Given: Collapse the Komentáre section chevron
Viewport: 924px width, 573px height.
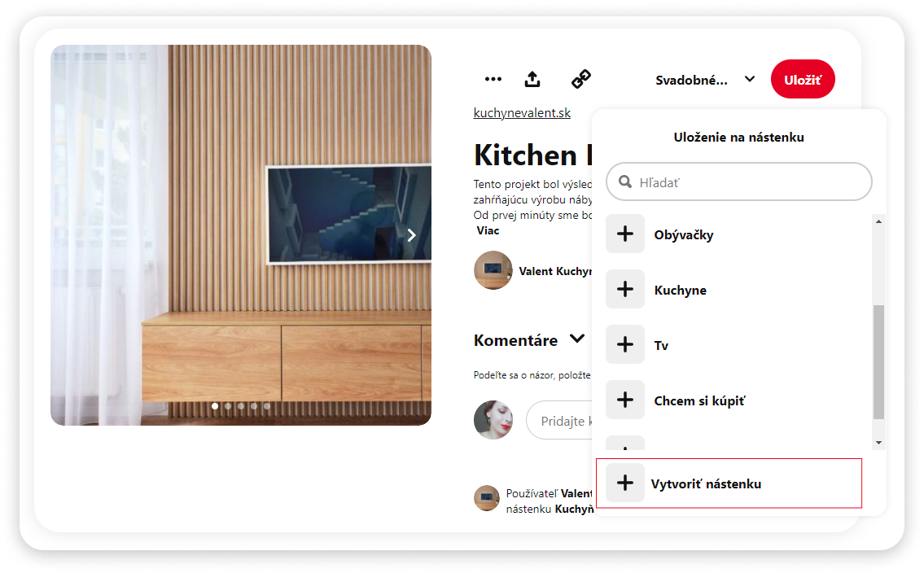Looking at the screenshot, I should (x=577, y=338).
